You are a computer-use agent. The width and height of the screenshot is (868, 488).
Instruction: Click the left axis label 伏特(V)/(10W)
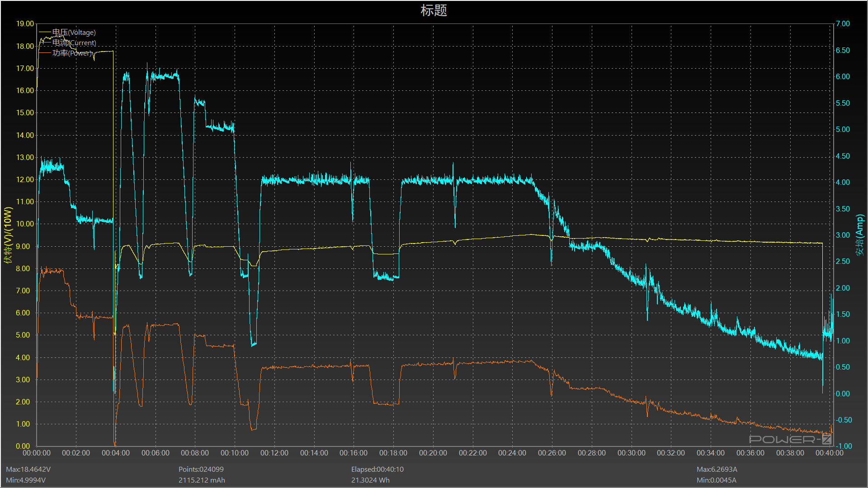pyautogui.click(x=8, y=235)
